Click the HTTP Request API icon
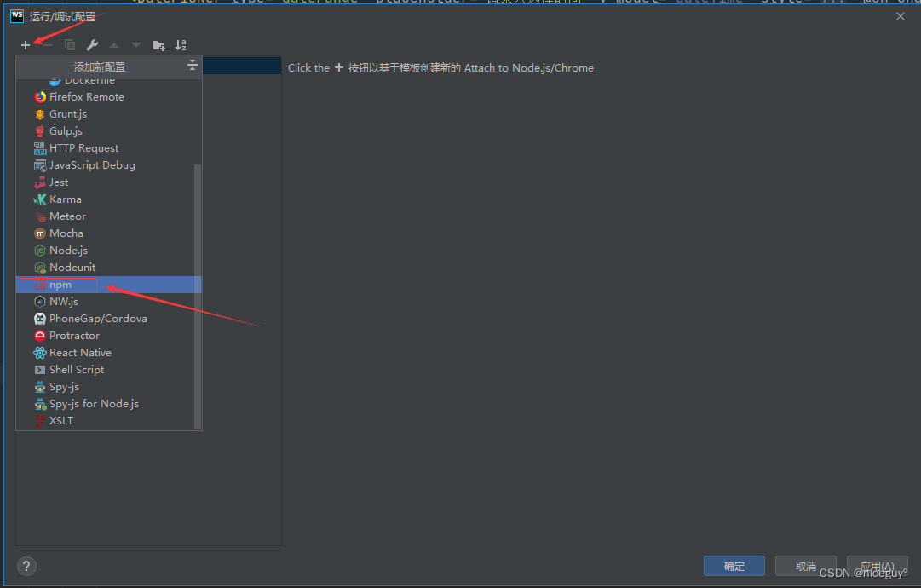Screen dimensions: 921x588 click(40, 148)
